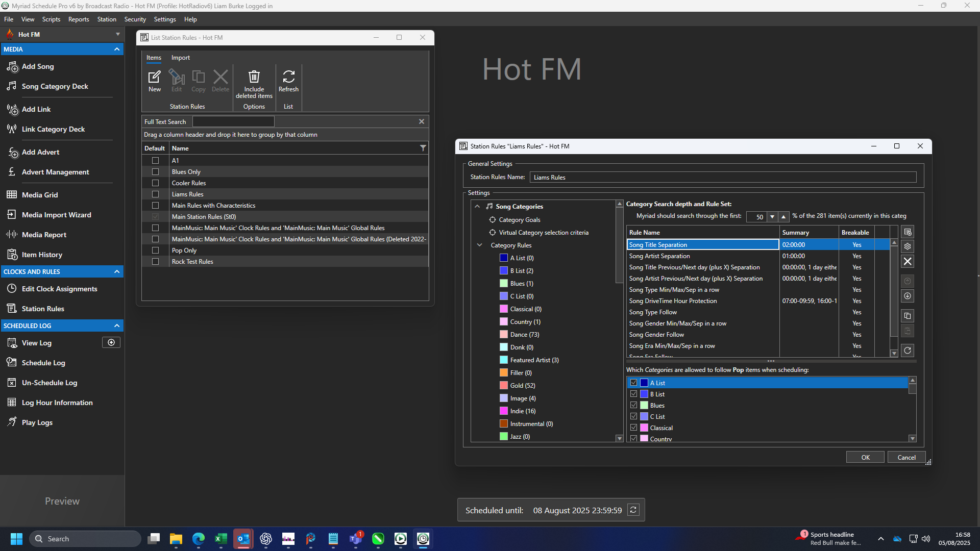Collapse the Song Categories tree node
Screen dimensions: 980x551
pyautogui.click(x=477, y=207)
